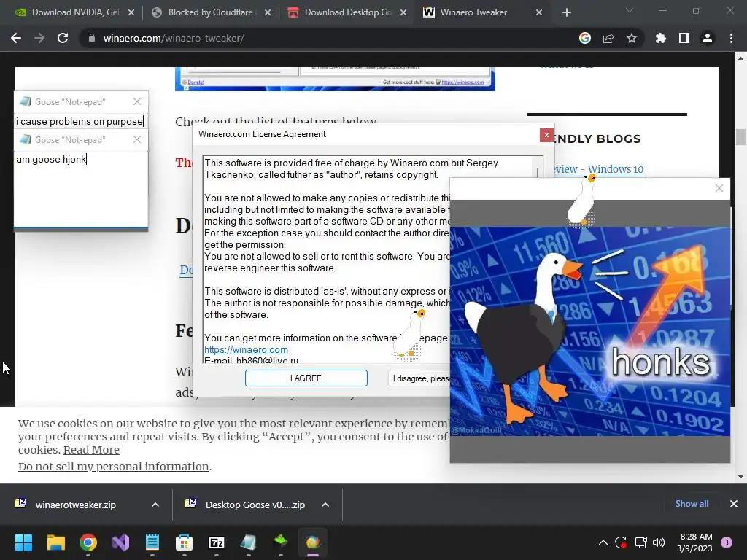
Task: Open network settings tray icon
Action: click(x=640, y=542)
